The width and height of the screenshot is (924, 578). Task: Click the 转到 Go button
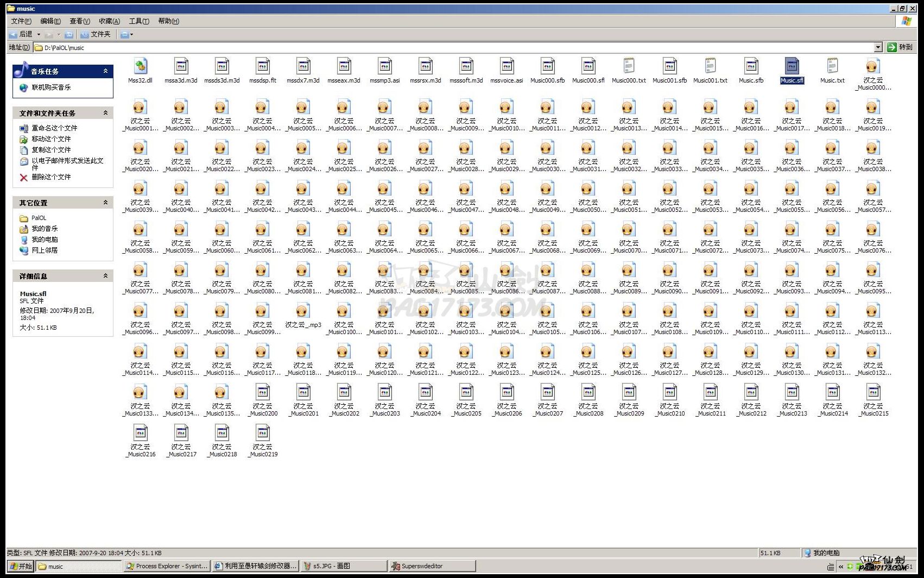tap(900, 47)
